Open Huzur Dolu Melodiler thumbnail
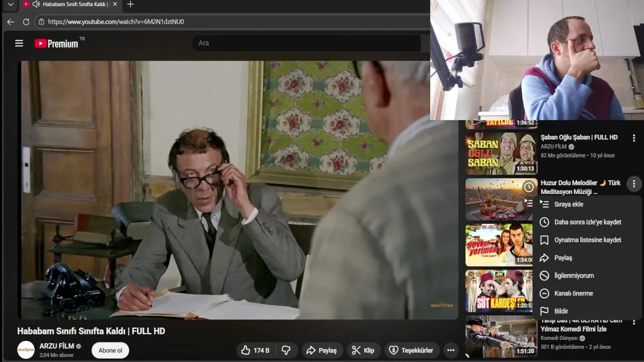Screen dimensions: 644x362 [x=498, y=200]
